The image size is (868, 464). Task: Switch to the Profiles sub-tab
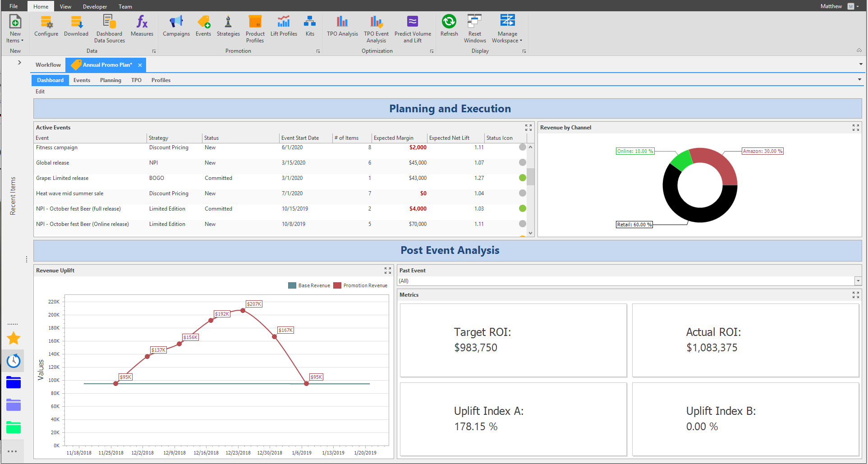point(161,80)
